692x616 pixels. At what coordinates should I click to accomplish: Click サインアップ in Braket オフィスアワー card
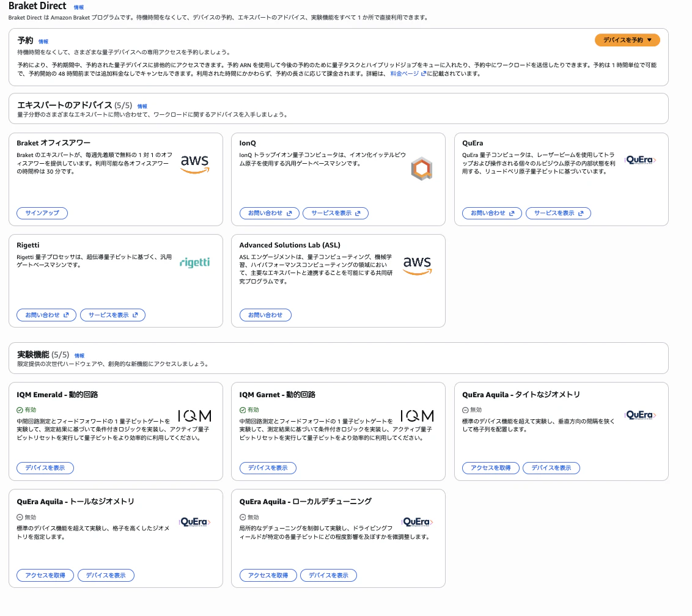click(x=42, y=213)
